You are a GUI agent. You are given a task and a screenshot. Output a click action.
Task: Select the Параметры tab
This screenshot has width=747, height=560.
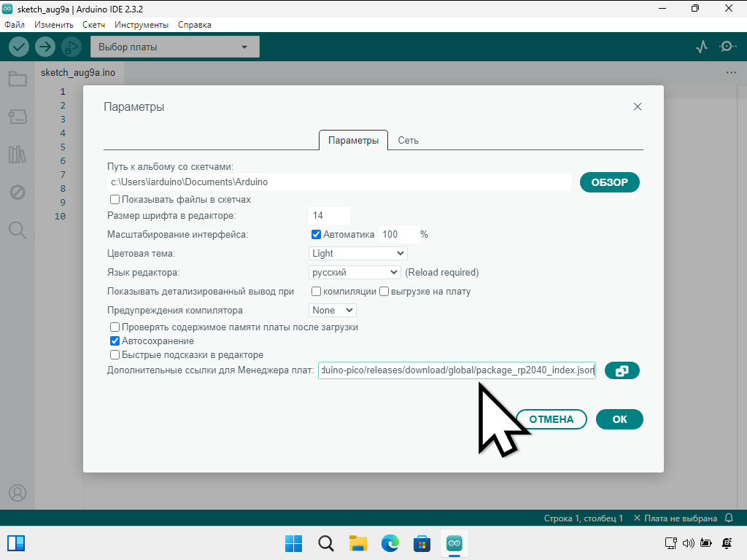[x=354, y=141]
